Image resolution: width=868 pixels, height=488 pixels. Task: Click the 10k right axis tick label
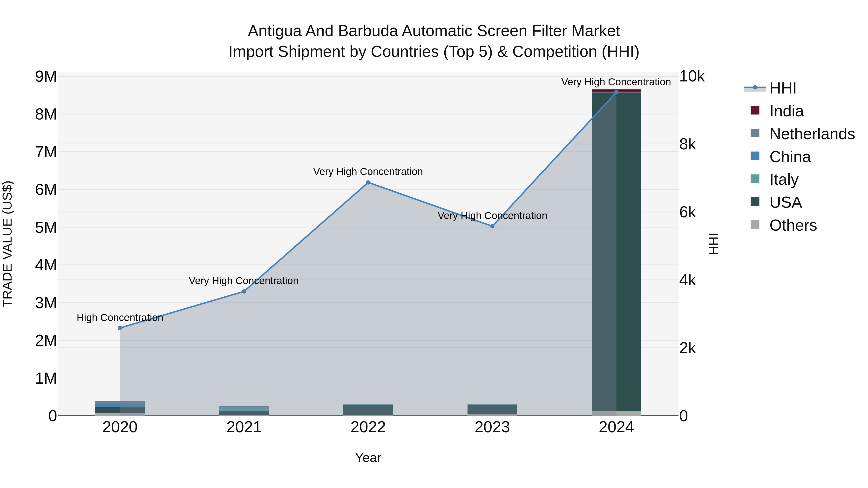[692, 76]
